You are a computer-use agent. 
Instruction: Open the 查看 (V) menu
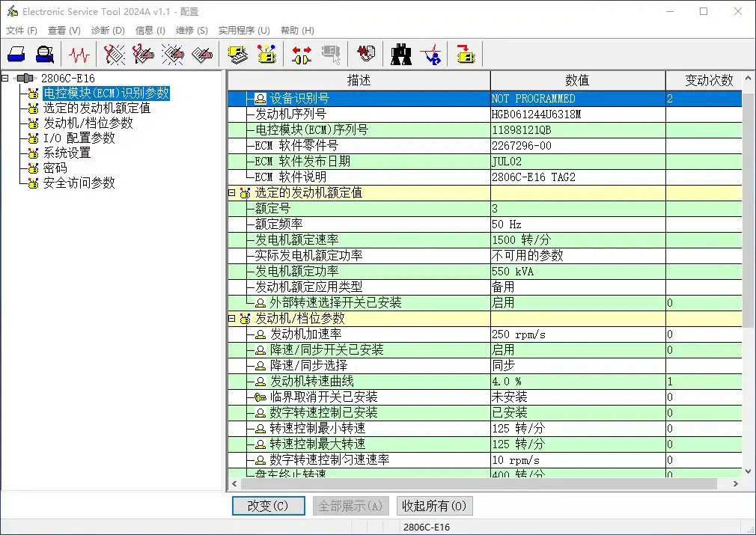click(64, 31)
